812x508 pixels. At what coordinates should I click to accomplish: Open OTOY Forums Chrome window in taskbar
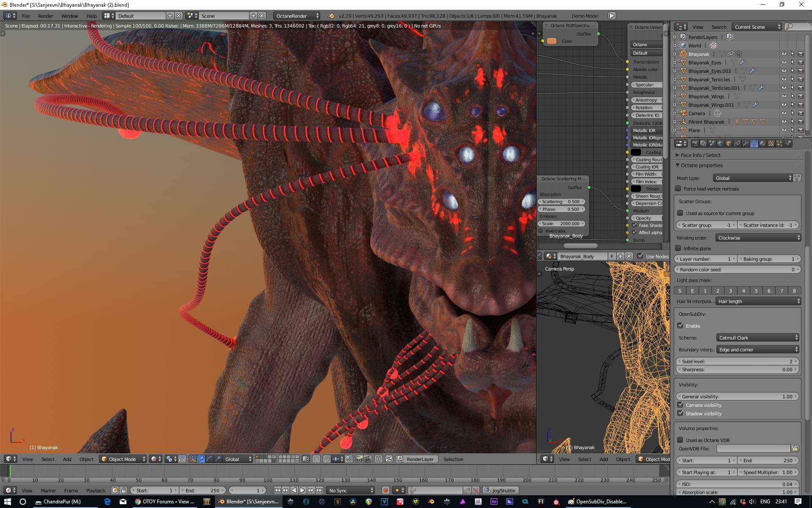pyautogui.click(x=164, y=502)
